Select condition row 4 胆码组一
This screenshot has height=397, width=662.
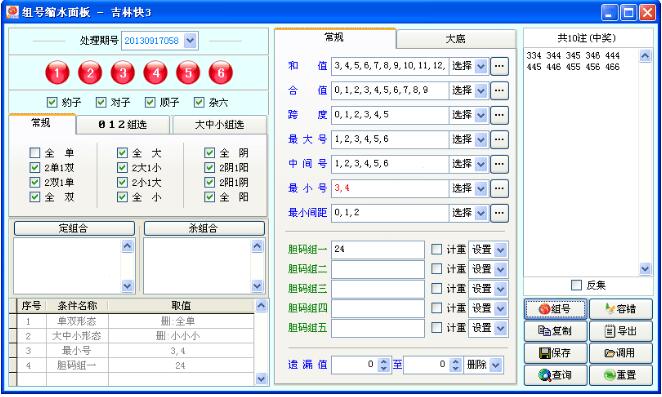[x=136, y=366]
